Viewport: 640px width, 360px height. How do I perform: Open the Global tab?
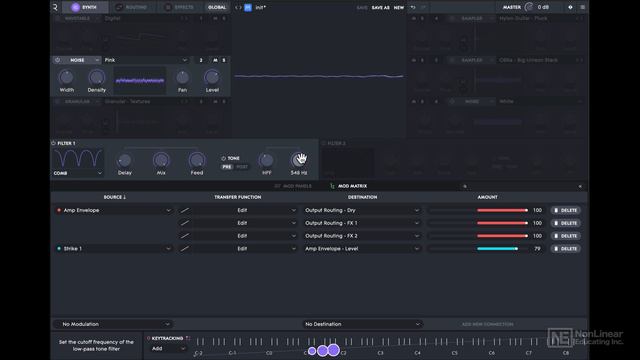tap(217, 7)
